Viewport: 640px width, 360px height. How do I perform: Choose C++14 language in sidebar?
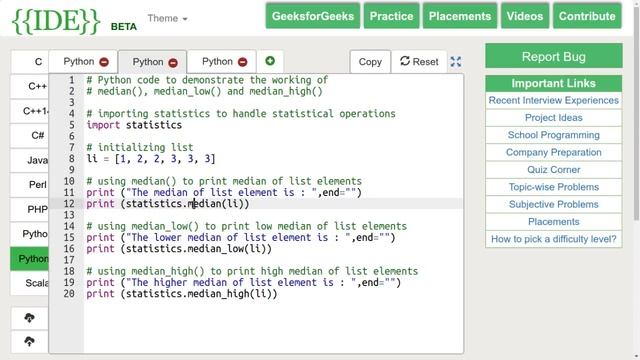tap(30, 111)
